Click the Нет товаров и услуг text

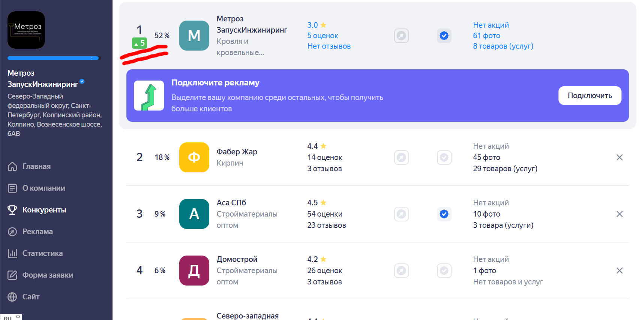508,282
